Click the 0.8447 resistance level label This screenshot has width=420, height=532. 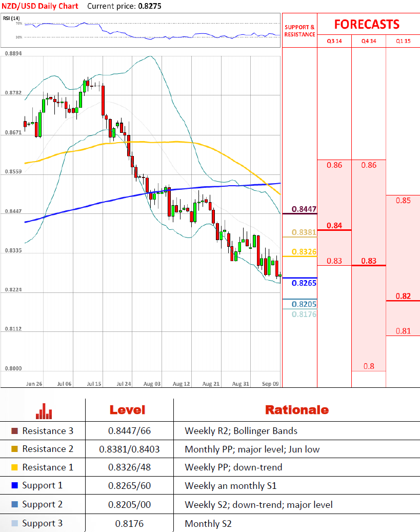coord(304,209)
